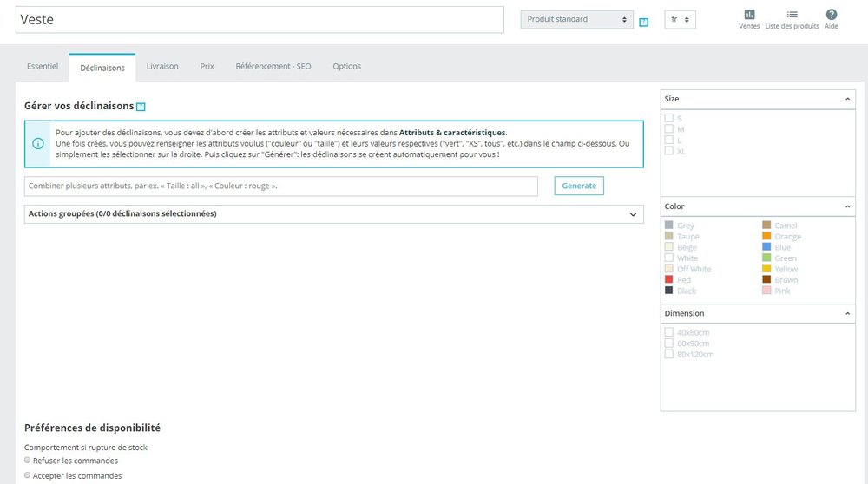Check the 40x60cm dimension checkbox

668,332
